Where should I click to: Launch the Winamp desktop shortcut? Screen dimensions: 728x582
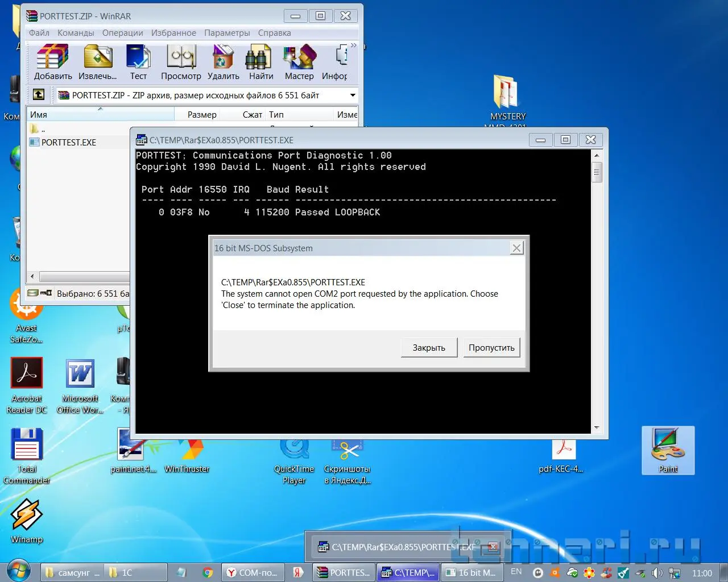tap(27, 521)
